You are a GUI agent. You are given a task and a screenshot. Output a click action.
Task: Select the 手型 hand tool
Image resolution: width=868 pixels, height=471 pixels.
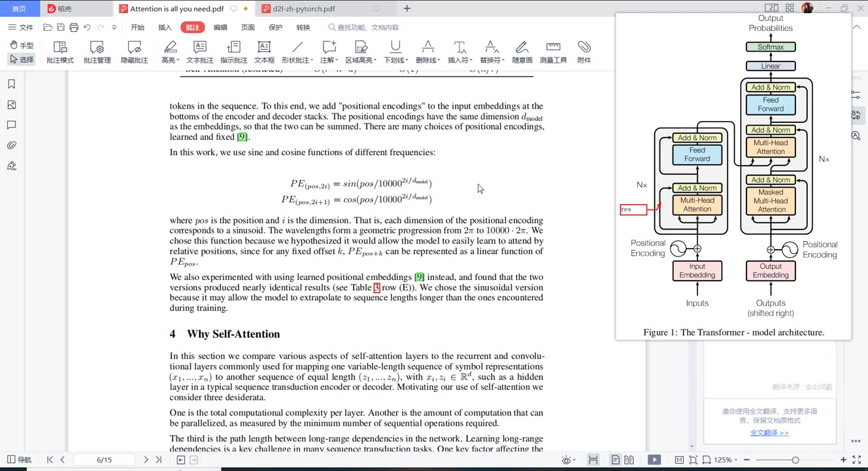[x=22, y=45]
